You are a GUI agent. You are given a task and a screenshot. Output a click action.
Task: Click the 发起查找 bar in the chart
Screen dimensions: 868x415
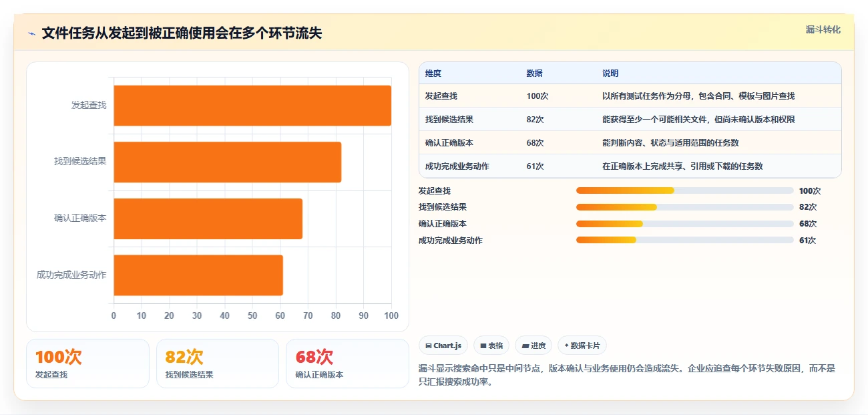(x=252, y=106)
